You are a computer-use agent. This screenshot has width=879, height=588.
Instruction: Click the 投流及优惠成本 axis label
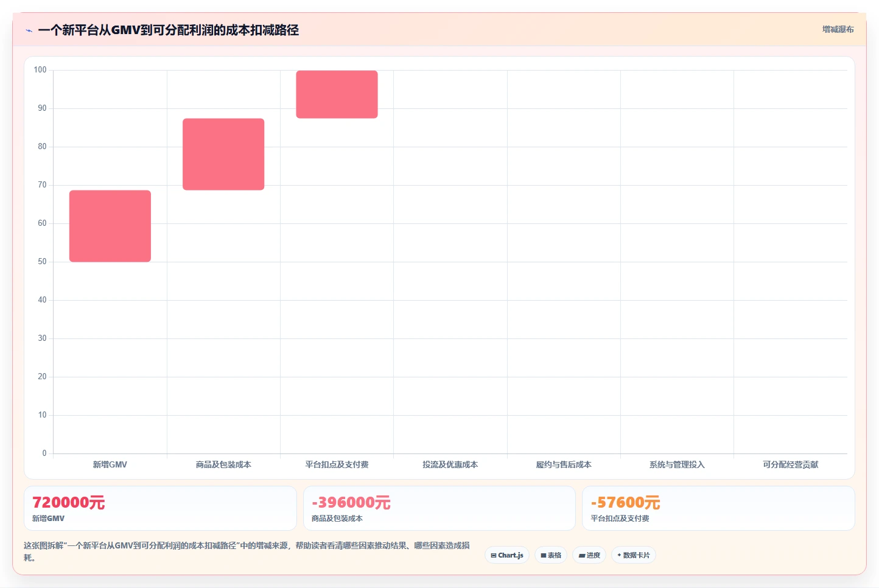(x=450, y=464)
